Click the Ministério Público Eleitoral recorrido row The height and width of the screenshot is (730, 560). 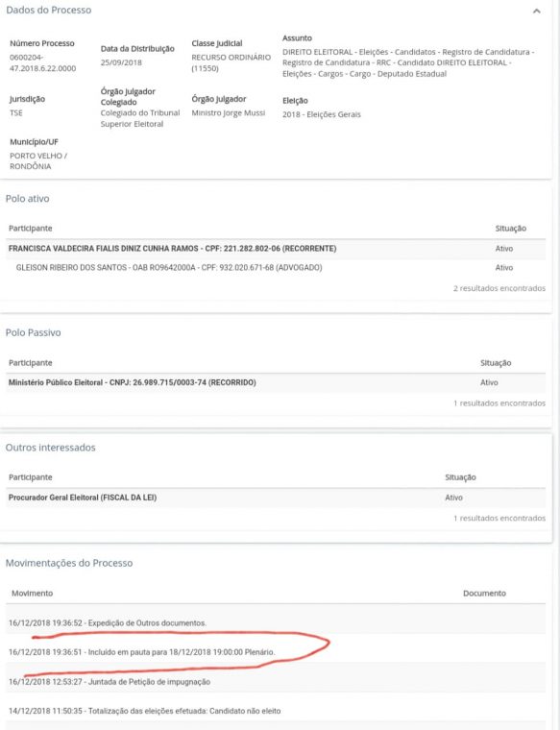coord(276,382)
